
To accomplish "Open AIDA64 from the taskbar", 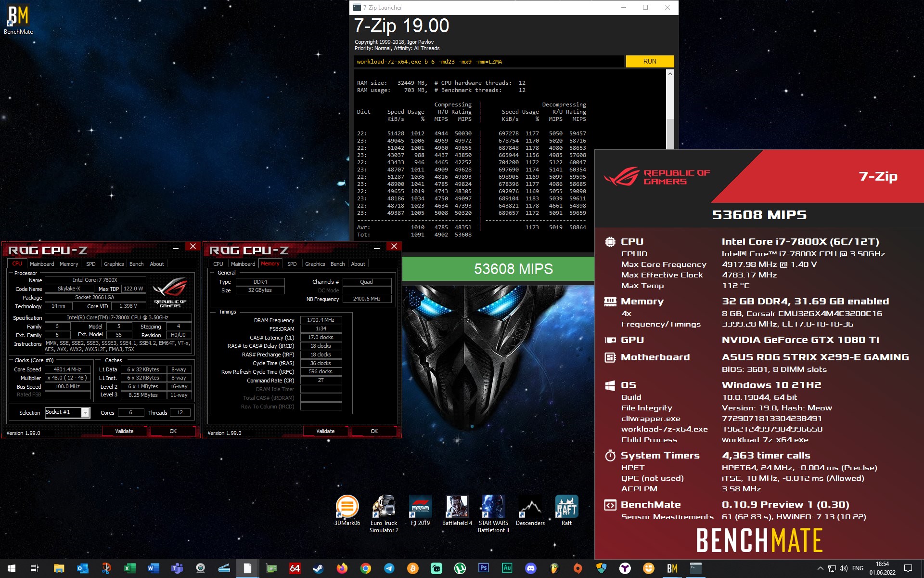I will (295, 568).
